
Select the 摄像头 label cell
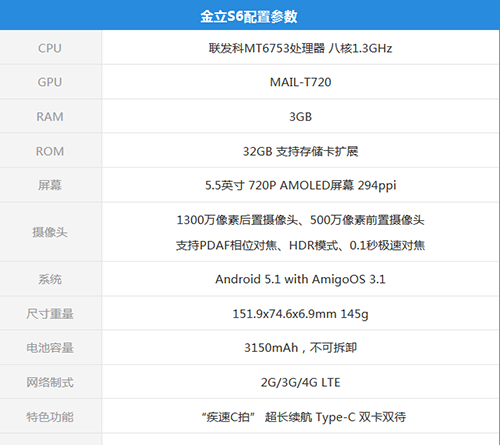point(50,232)
